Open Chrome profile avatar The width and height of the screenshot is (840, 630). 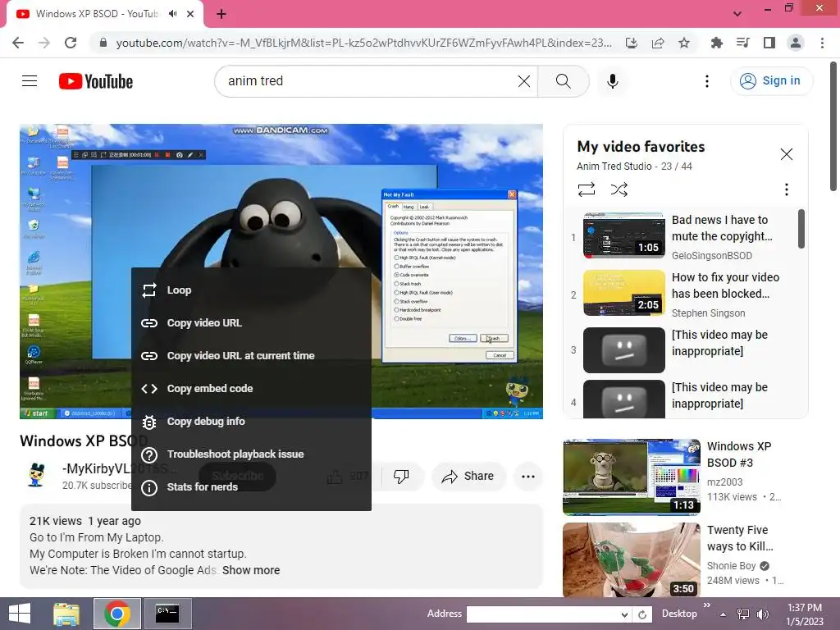[796, 43]
